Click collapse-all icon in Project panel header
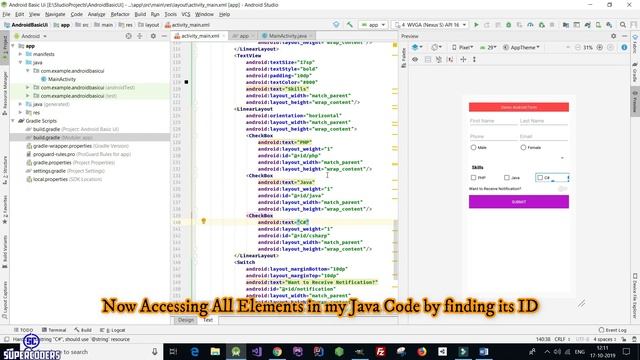 tap(140, 36)
